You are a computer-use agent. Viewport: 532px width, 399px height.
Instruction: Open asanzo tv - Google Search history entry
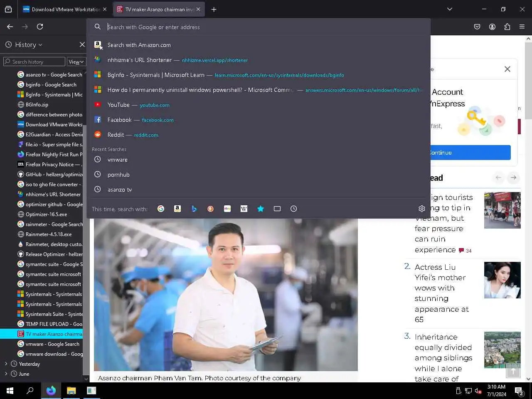tap(50, 75)
